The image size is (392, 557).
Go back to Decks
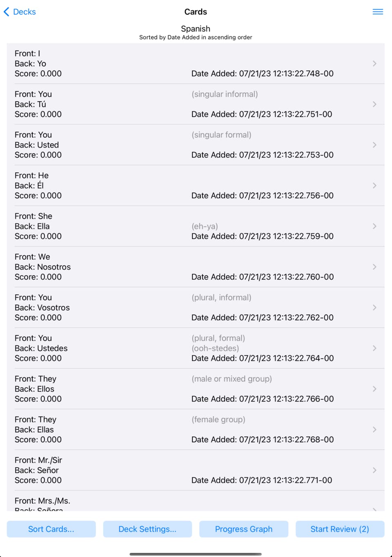(x=20, y=12)
